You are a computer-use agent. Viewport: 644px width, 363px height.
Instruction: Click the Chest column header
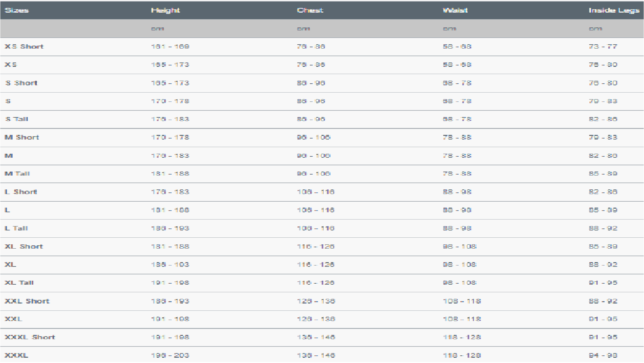click(310, 10)
